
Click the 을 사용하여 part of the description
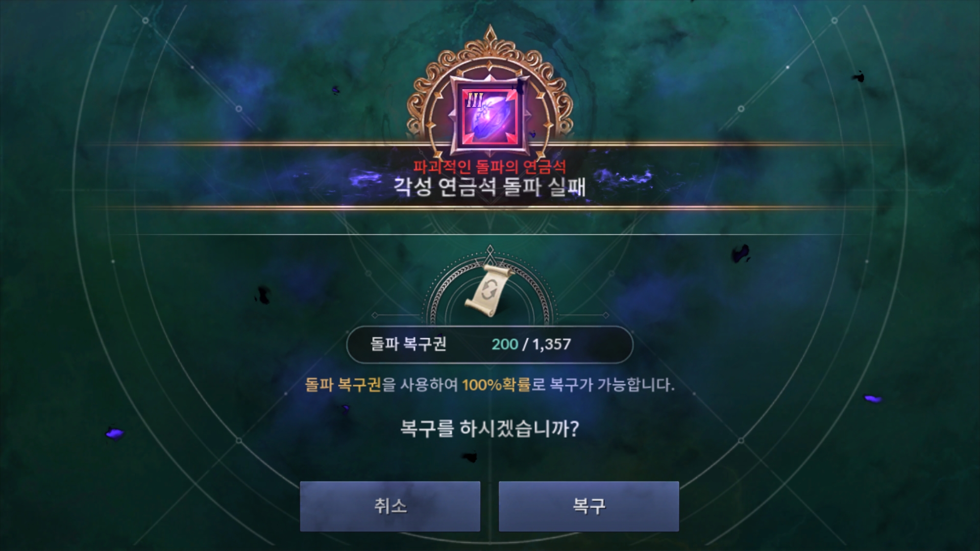click(420, 385)
